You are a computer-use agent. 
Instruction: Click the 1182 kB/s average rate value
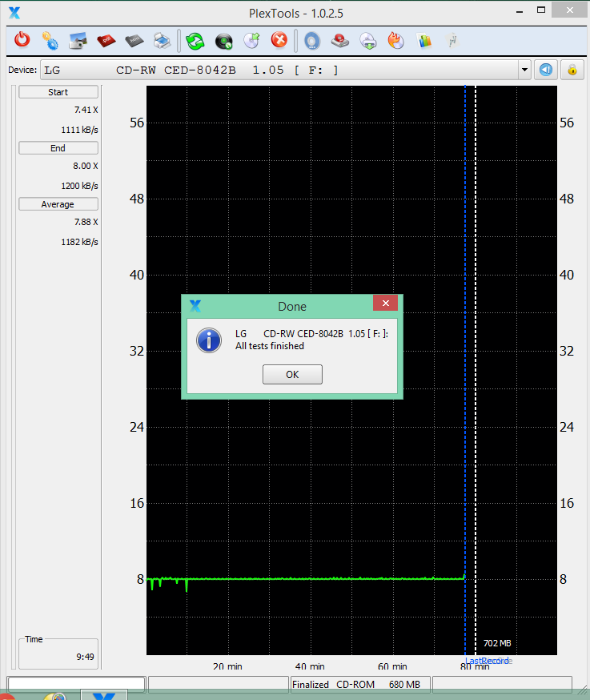coord(79,242)
